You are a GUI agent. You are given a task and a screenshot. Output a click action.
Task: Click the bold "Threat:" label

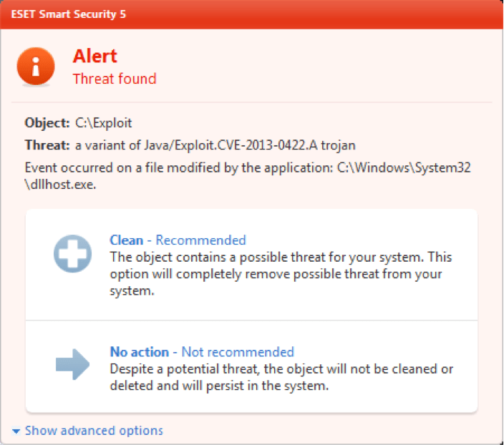(x=48, y=145)
